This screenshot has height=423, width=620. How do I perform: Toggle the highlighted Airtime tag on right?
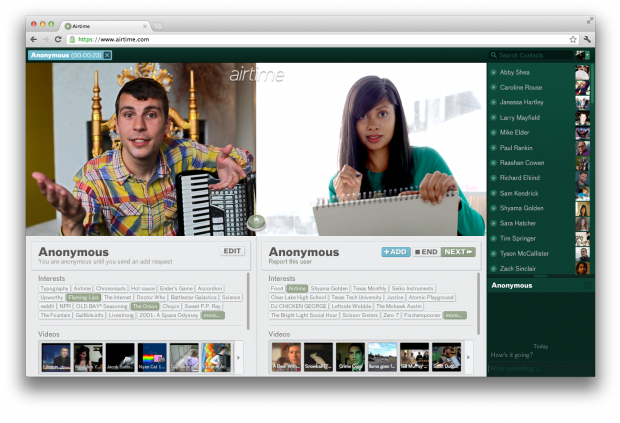click(297, 289)
